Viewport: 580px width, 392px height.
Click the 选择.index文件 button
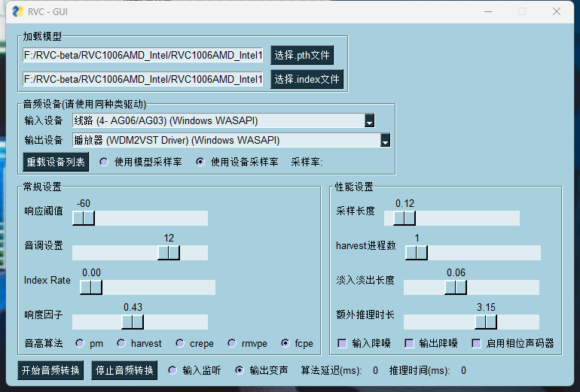point(307,79)
